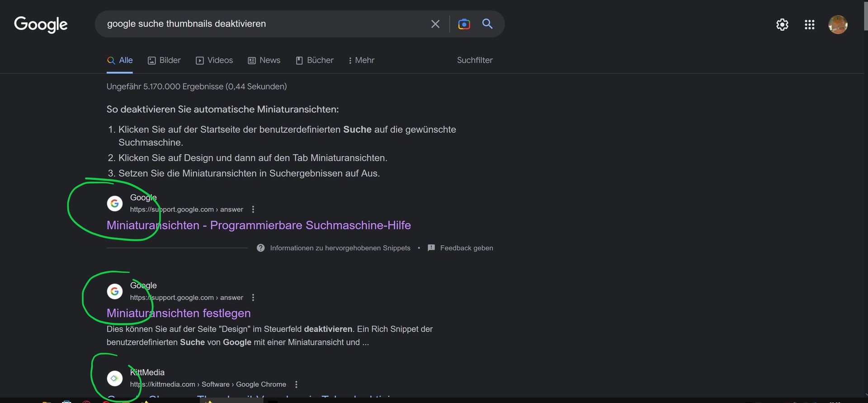Click Feedback geben link
This screenshot has width=868, height=403.
click(466, 248)
